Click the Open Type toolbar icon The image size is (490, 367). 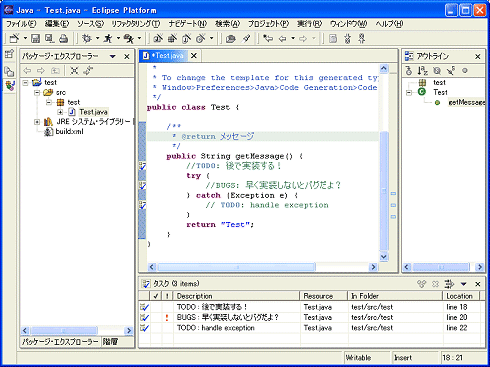230,39
